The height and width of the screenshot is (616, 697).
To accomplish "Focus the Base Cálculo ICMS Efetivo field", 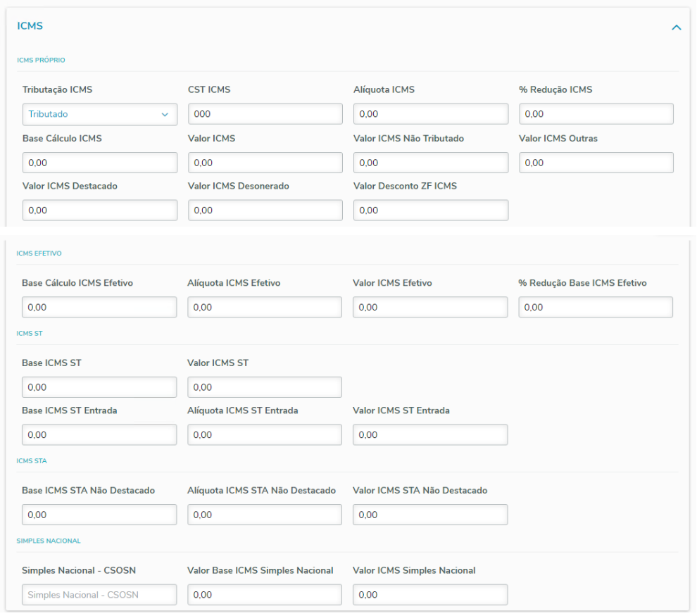I will 99,308.
